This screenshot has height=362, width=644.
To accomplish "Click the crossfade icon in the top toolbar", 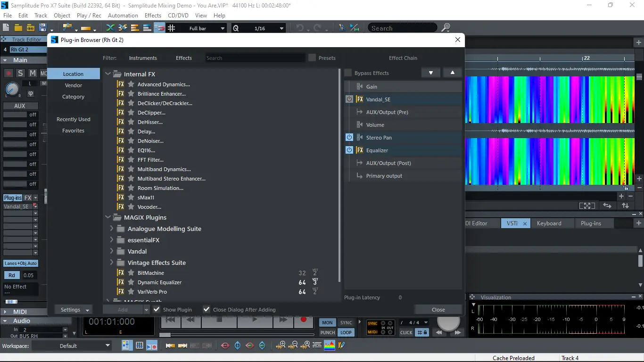I will click(x=110, y=28).
